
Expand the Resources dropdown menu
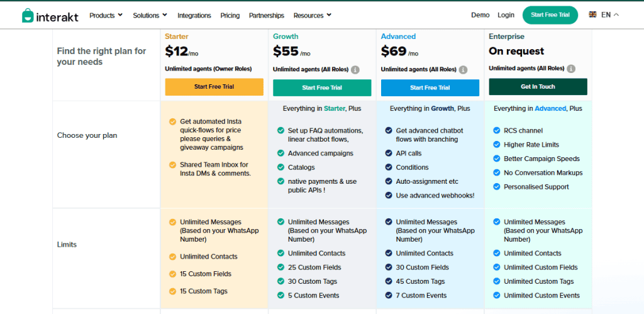[312, 15]
